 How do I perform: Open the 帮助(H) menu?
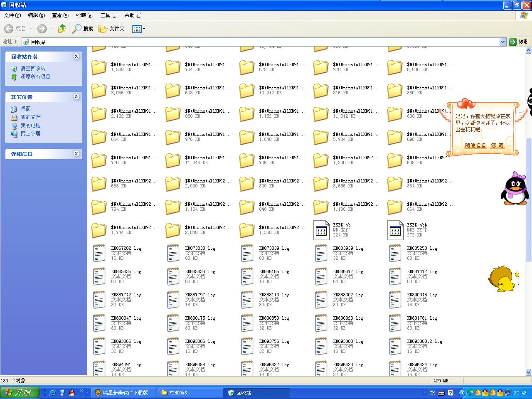[133, 15]
